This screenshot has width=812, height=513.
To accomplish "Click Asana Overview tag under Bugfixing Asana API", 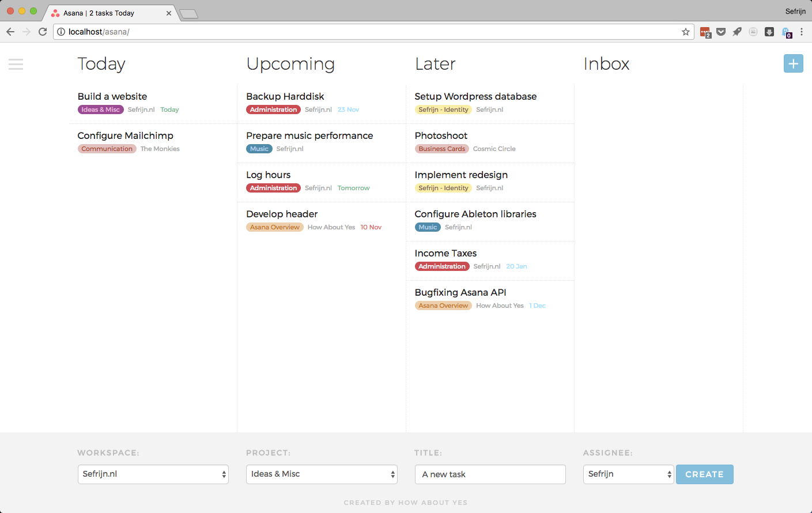I will point(443,305).
